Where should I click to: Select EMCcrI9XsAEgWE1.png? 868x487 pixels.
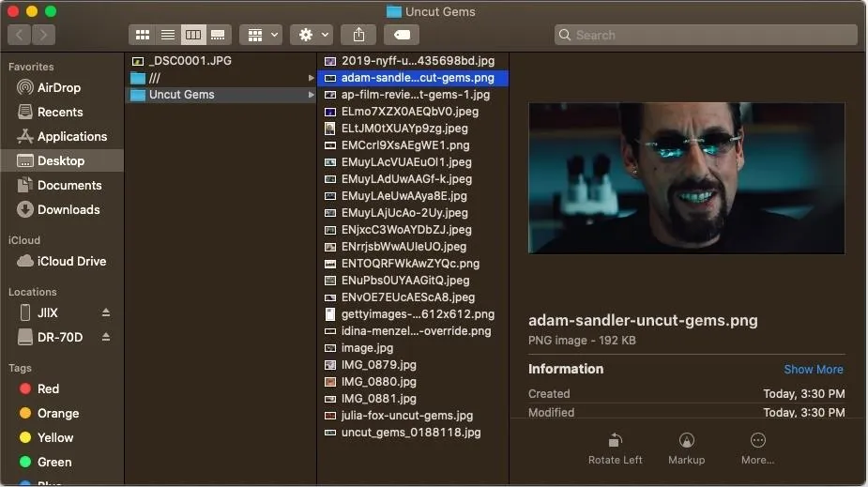coord(414,145)
